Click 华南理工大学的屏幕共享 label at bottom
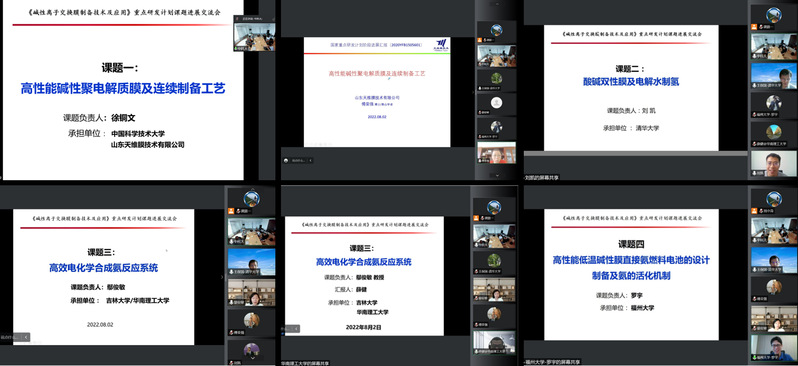798x366 pixels. (305, 363)
